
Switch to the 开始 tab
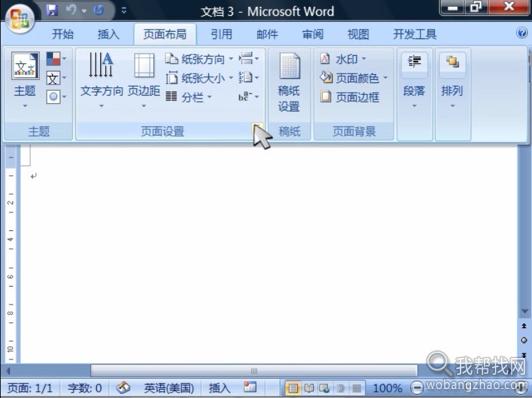pos(63,34)
